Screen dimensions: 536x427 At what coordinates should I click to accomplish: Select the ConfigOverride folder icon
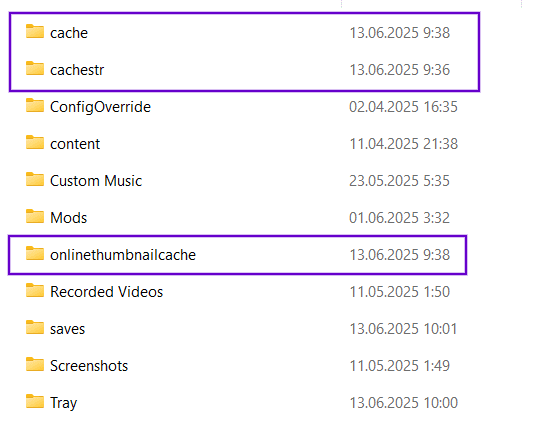tap(35, 105)
